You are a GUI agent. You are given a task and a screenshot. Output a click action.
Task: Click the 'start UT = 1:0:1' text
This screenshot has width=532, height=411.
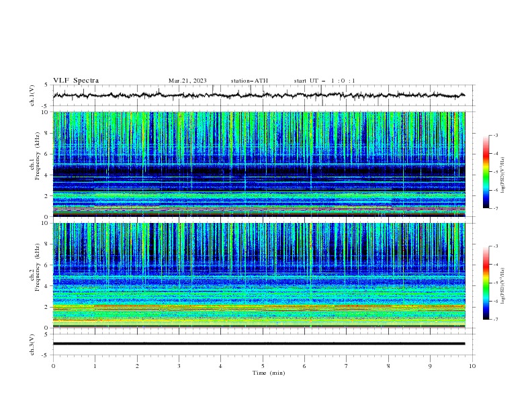324,81
